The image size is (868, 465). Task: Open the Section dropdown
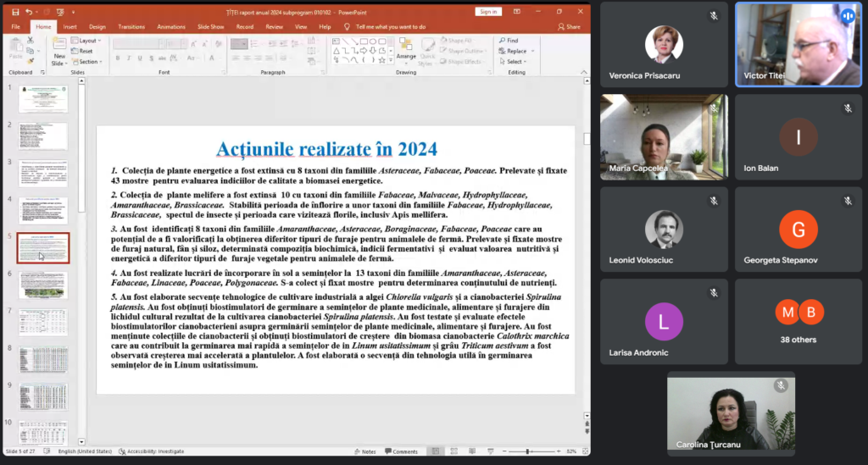click(88, 62)
